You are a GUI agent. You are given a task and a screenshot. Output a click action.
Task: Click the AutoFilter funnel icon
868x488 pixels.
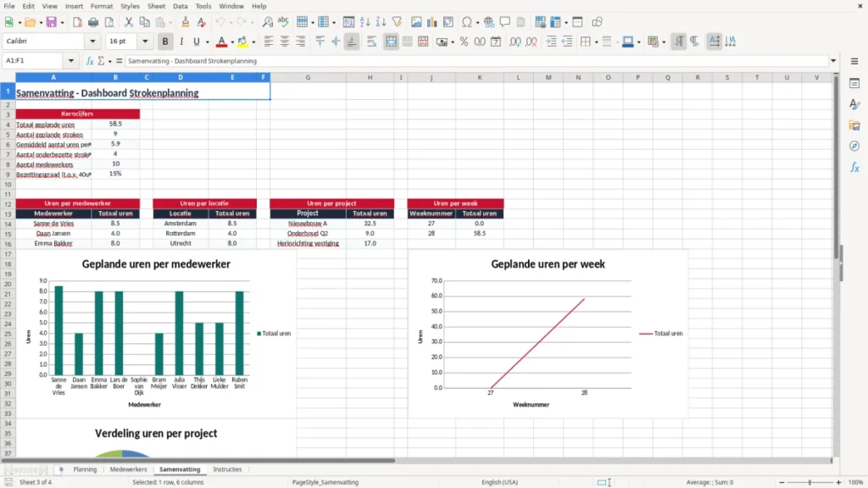[x=397, y=22]
